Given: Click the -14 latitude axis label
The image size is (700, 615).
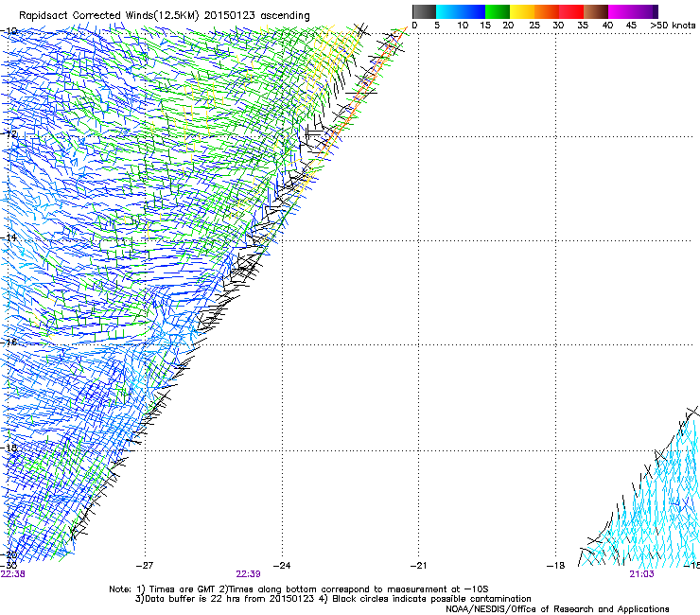Looking at the screenshot, I should pyautogui.click(x=9, y=237).
